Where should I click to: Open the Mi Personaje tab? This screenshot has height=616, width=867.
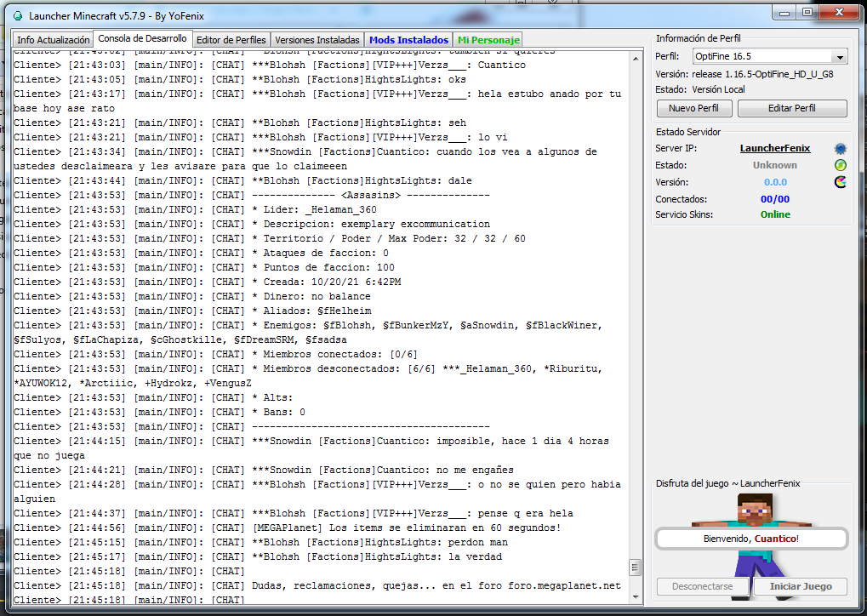(488, 40)
